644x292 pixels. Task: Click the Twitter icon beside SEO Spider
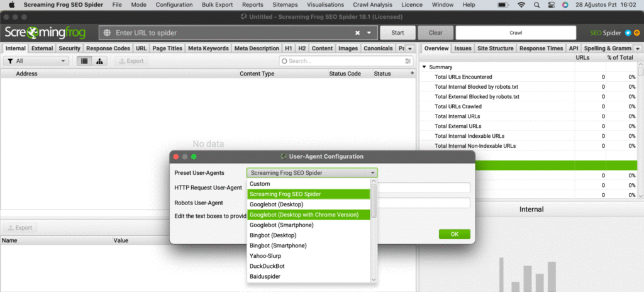tap(628, 33)
